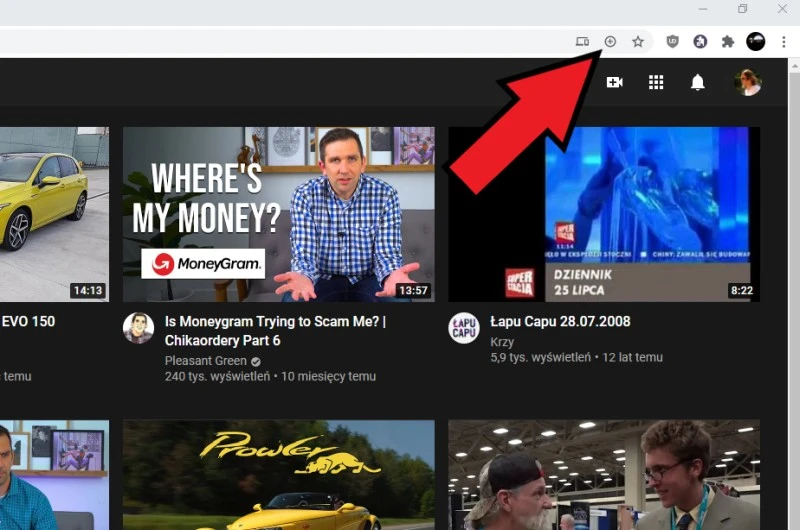This screenshot has width=800, height=530.
Task: Bookmark this page with the star icon
Action: click(638, 41)
